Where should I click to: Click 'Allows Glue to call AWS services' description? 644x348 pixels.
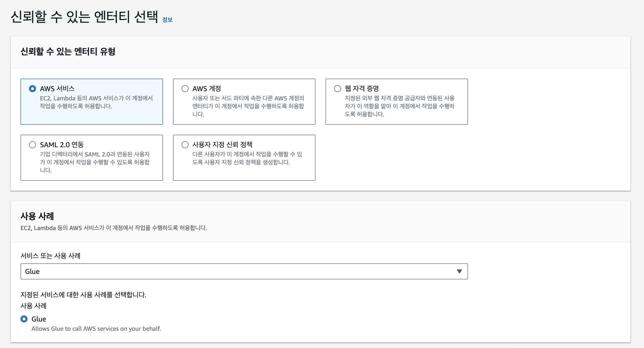[x=96, y=329]
